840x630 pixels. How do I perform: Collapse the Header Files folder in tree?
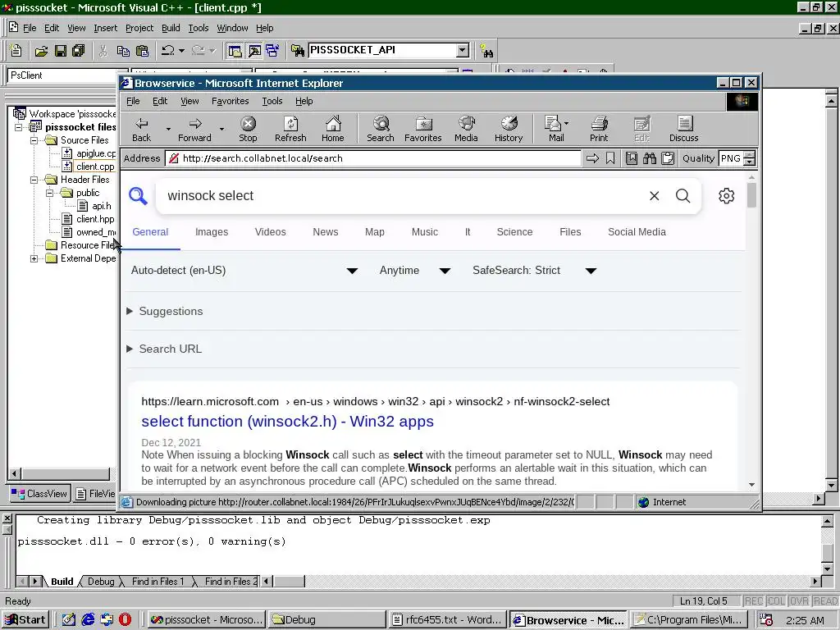tap(34, 180)
